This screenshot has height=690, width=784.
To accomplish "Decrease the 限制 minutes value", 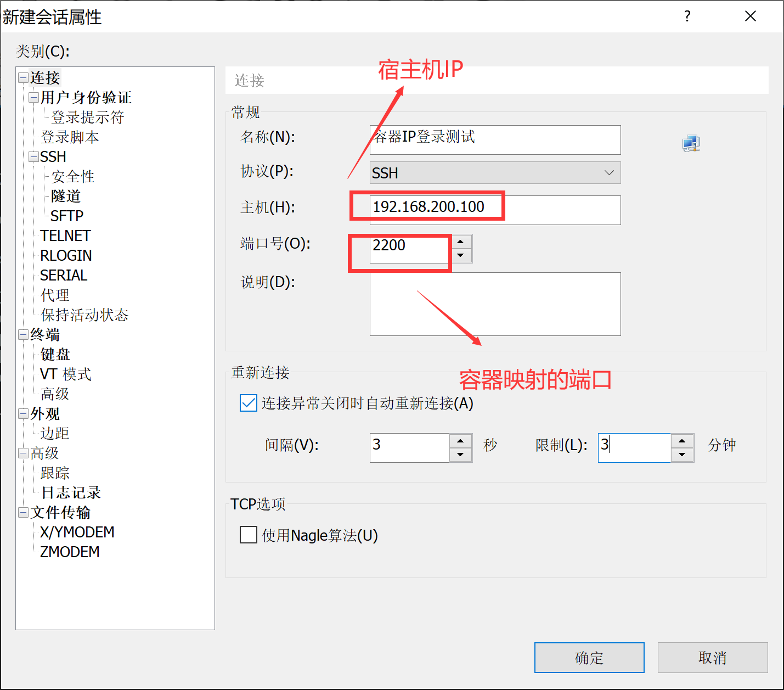I will click(x=682, y=455).
